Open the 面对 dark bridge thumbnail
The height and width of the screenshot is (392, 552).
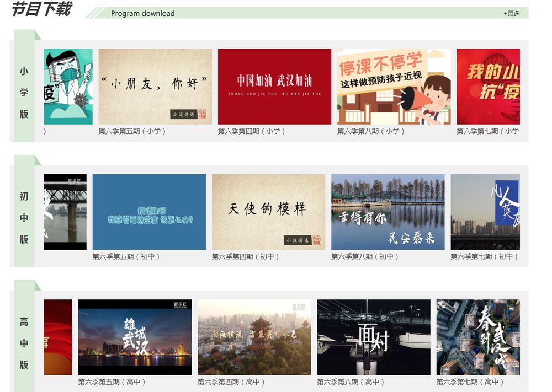click(373, 337)
